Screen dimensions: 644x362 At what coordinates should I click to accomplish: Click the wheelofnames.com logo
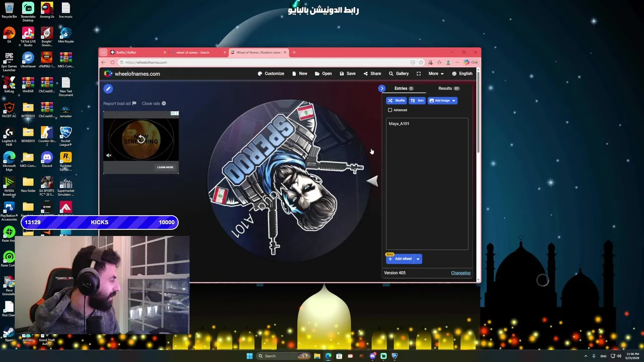click(x=132, y=74)
